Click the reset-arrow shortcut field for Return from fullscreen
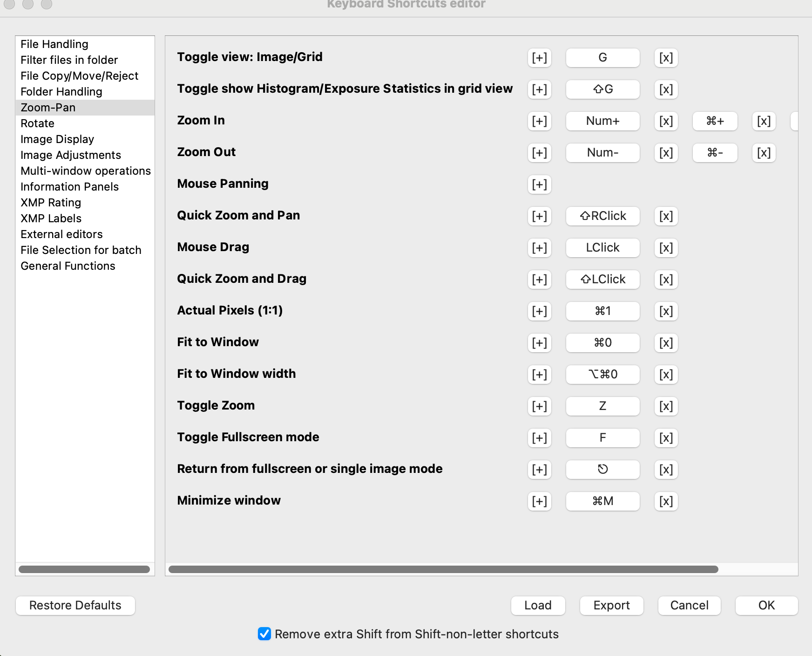 pyautogui.click(x=602, y=469)
